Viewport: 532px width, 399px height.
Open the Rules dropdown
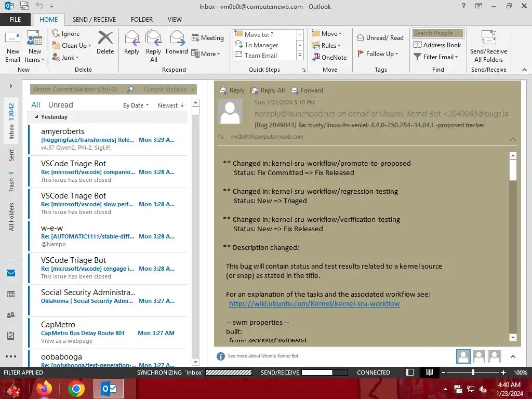tap(326, 46)
